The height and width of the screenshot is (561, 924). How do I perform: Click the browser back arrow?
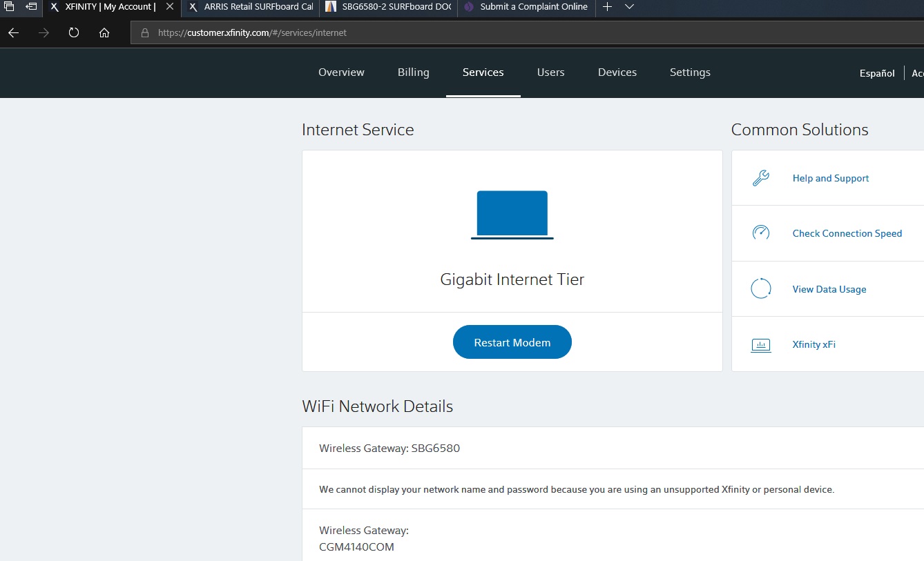13,32
